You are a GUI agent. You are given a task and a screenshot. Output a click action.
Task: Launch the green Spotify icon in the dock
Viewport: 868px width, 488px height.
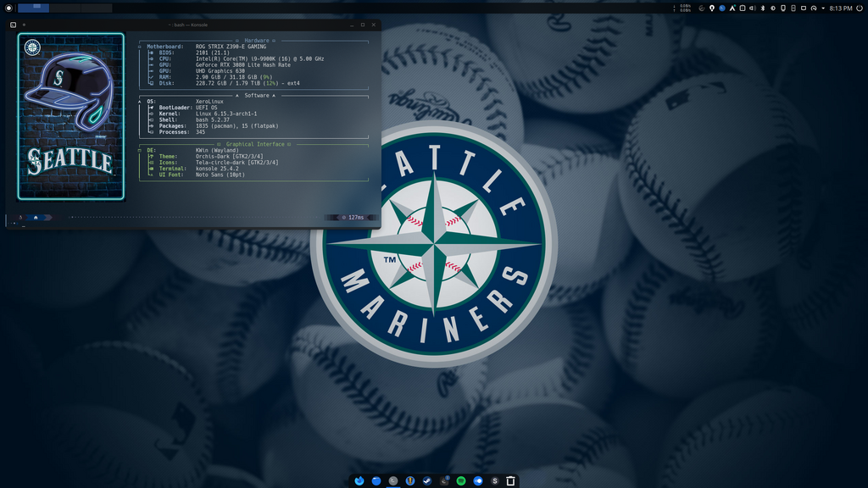[x=461, y=481]
